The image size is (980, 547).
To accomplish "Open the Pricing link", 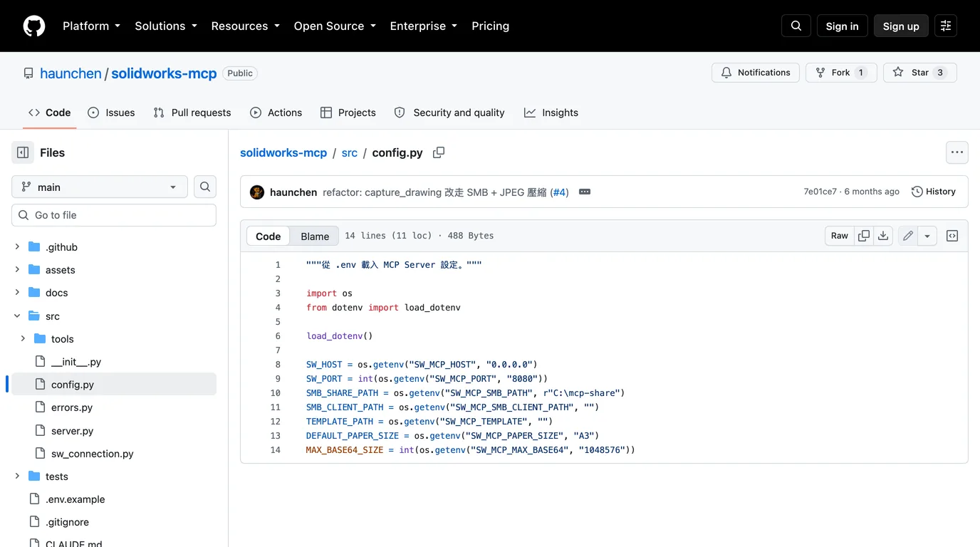I will pyautogui.click(x=491, y=26).
